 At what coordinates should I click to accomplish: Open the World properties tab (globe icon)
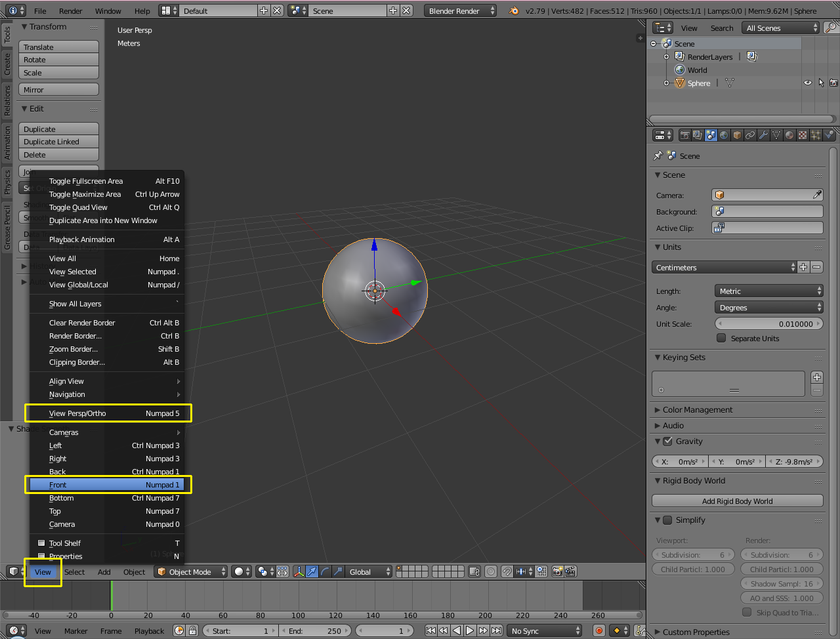coord(724,135)
